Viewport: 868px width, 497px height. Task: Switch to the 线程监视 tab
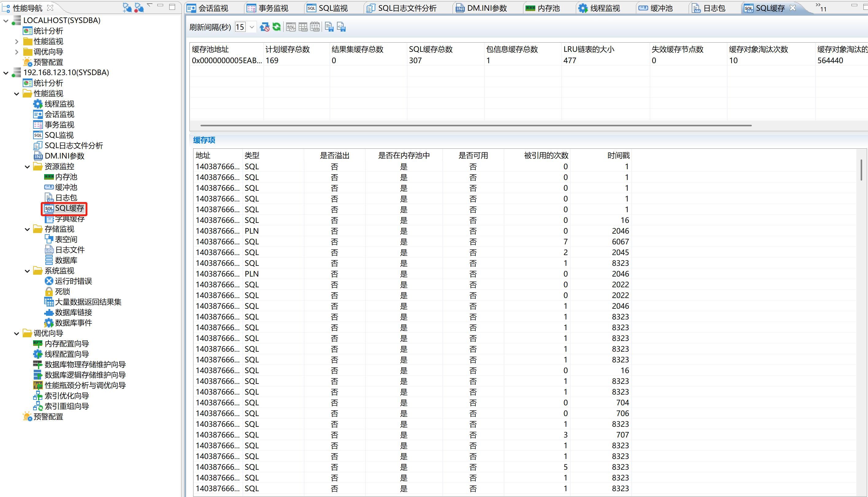[x=599, y=8]
